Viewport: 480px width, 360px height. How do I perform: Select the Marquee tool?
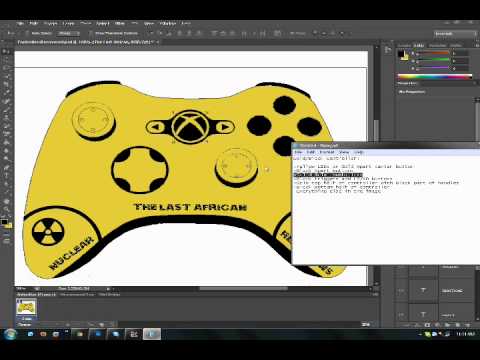(6, 60)
